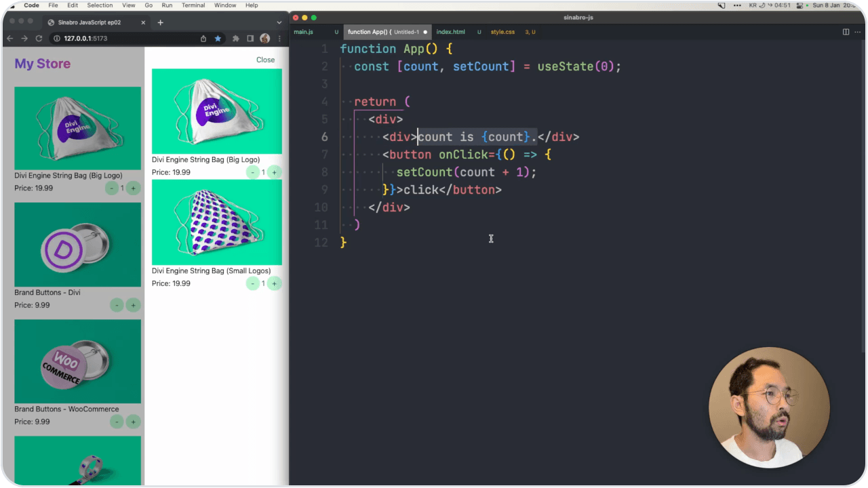Viewport: 868px width, 488px height.
Task: Click the Brand Buttons - Divi product image
Action: [78, 245]
